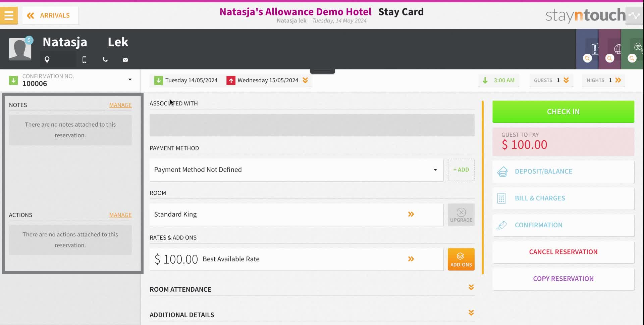Viewport: 644px width, 325px height.
Task: Click the guest location pin icon
Action: [47, 60]
